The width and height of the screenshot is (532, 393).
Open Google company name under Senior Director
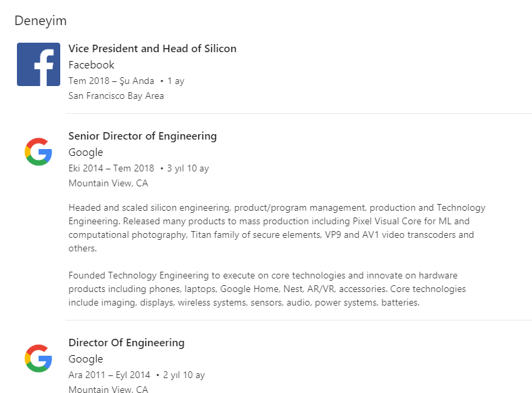pyautogui.click(x=85, y=152)
